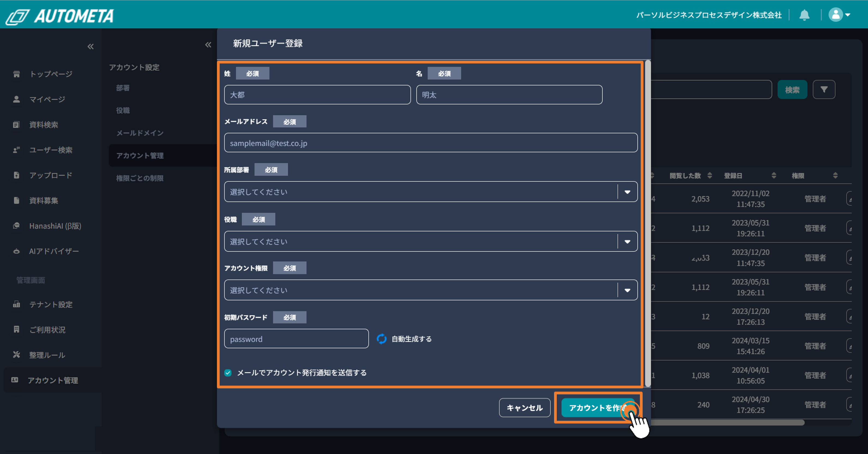Go to マイページ in the sidebar
The width and height of the screenshot is (868, 454).
(47, 99)
